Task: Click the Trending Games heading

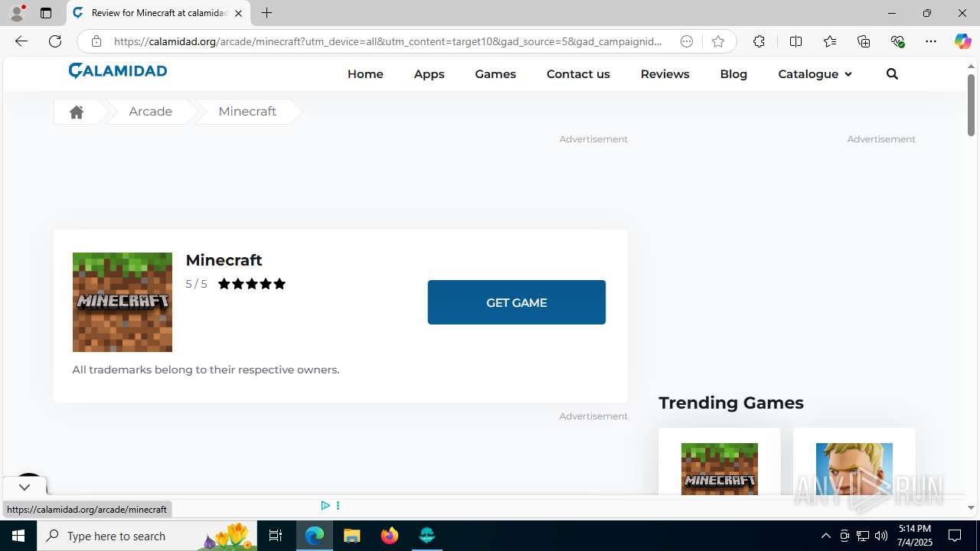Action: pos(731,403)
